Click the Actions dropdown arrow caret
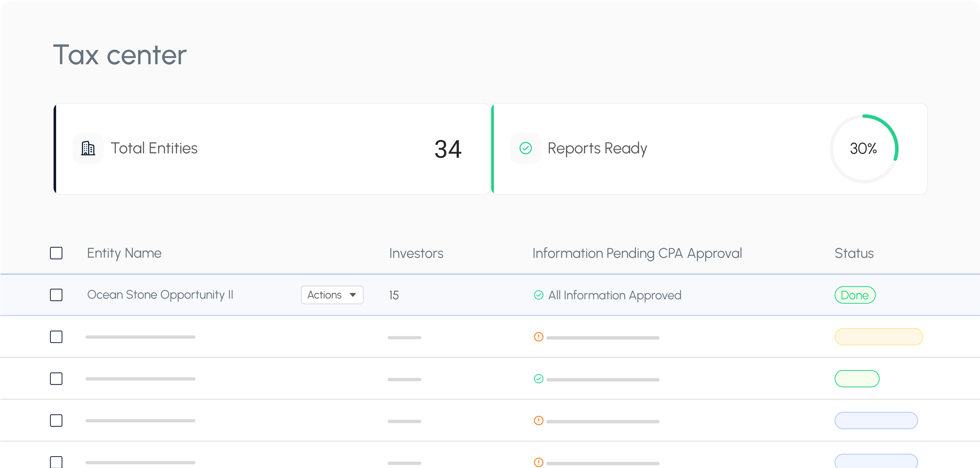This screenshot has height=468, width=980. pos(353,295)
